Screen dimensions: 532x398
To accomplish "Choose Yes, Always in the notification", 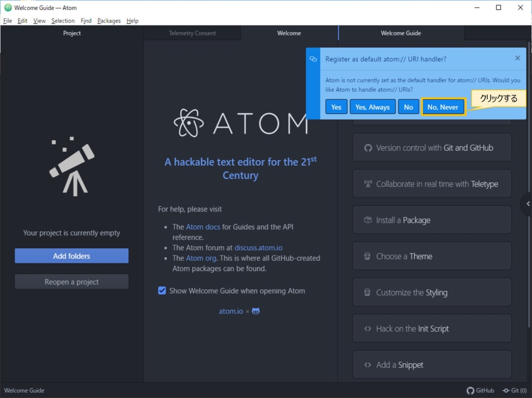I will (x=372, y=107).
